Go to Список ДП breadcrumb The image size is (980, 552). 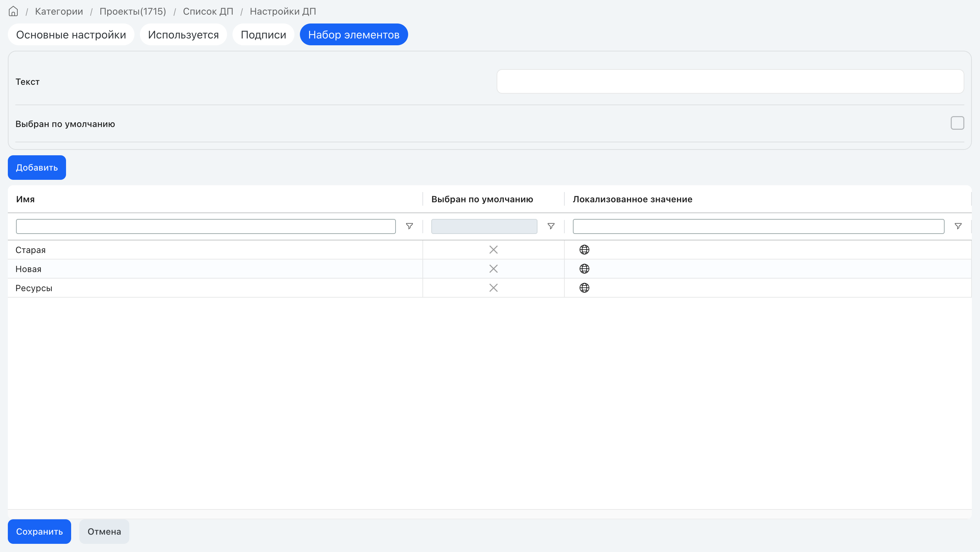point(208,12)
